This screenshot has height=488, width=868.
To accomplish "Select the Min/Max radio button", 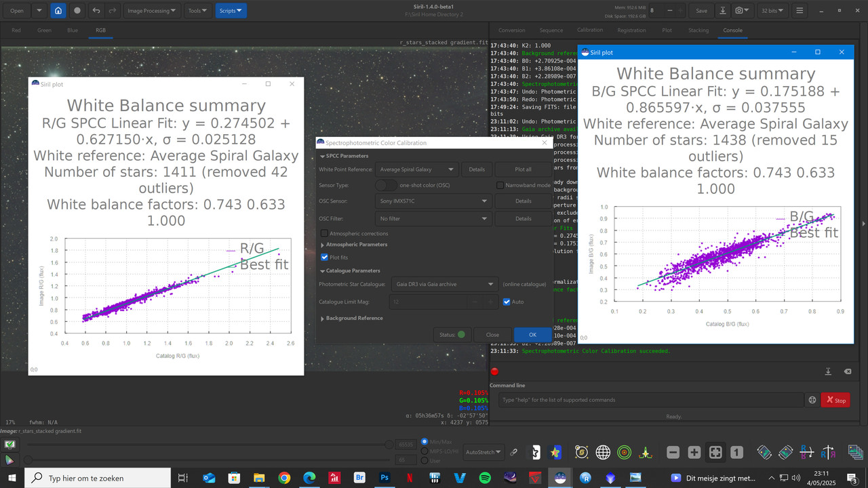I will tap(425, 441).
